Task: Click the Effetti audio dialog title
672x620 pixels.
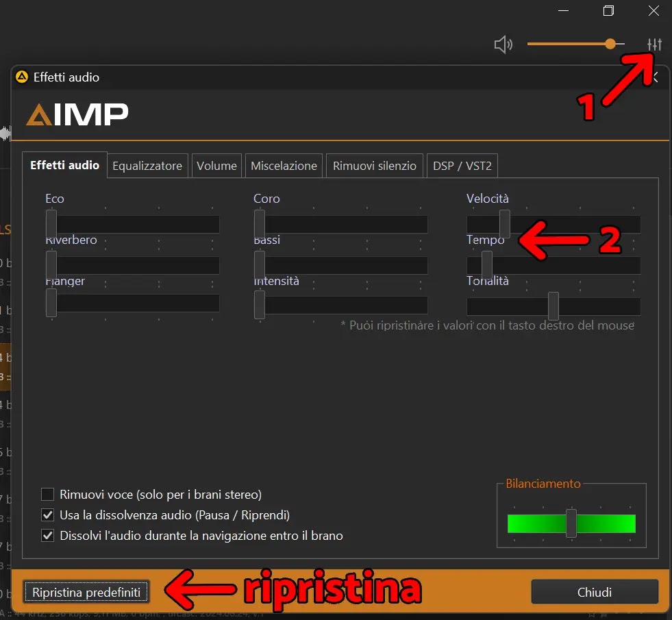Action: pyautogui.click(x=66, y=77)
